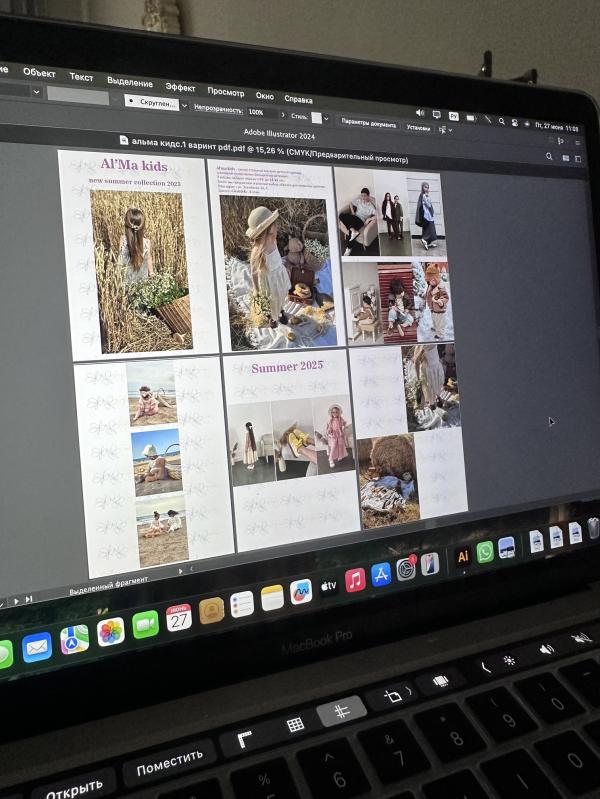Click the 100% opacity value field
This screenshot has width=600, height=799.
pos(262,113)
